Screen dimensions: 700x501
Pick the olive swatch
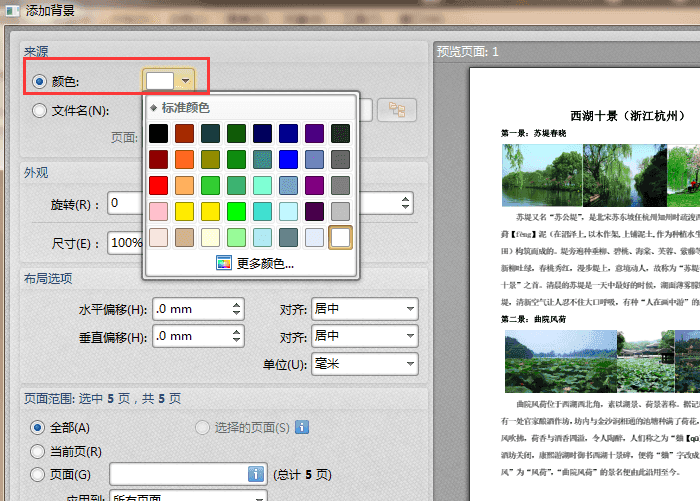210,159
